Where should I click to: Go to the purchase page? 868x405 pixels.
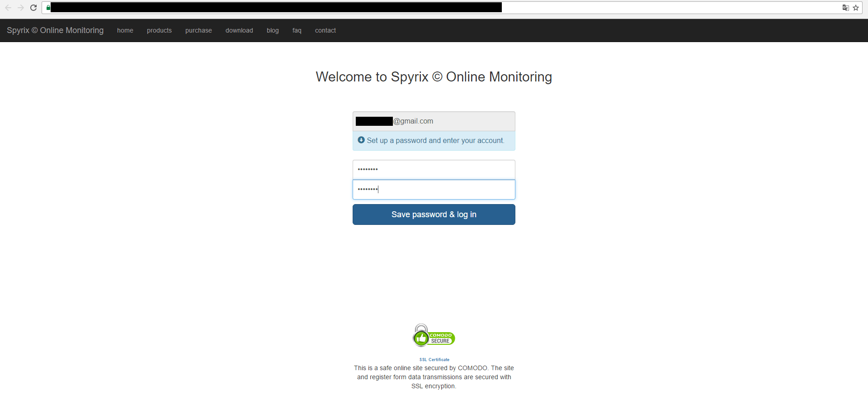click(198, 30)
